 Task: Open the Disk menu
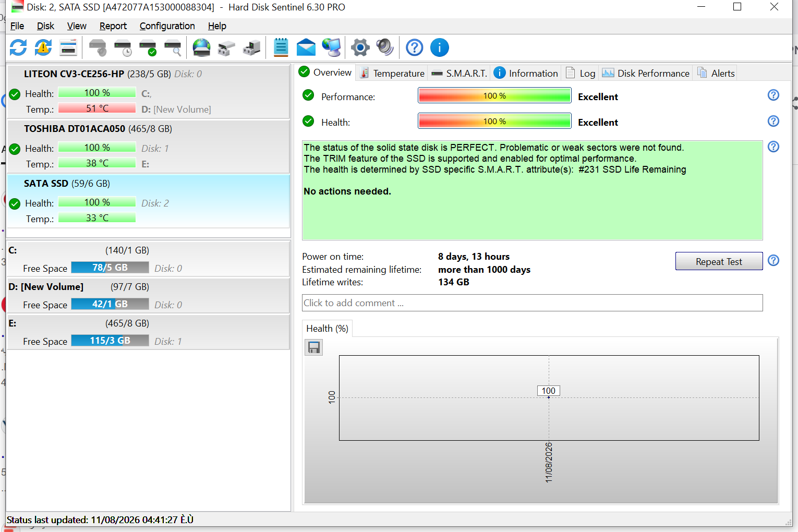pyautogui.click(x=45, y=26)
